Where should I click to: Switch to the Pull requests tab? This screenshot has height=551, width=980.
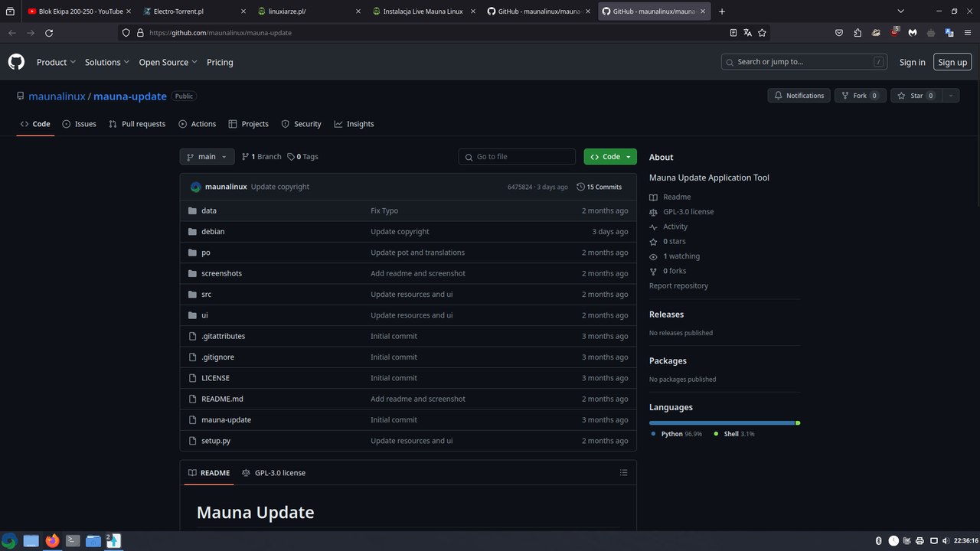[137, 124]
